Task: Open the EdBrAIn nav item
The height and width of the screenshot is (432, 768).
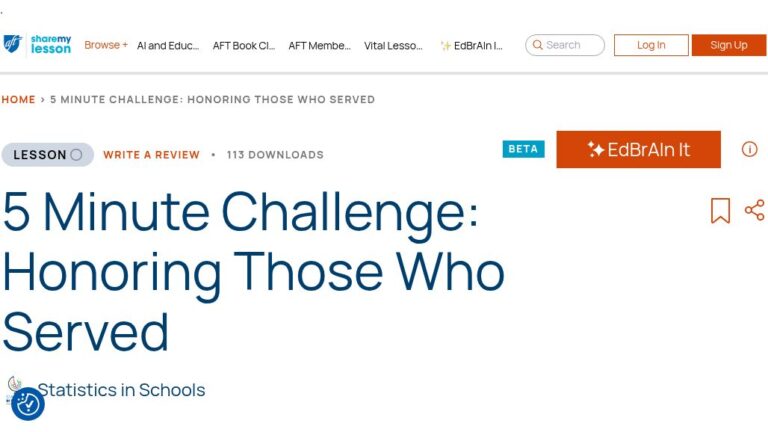Action: click(472, 45)
